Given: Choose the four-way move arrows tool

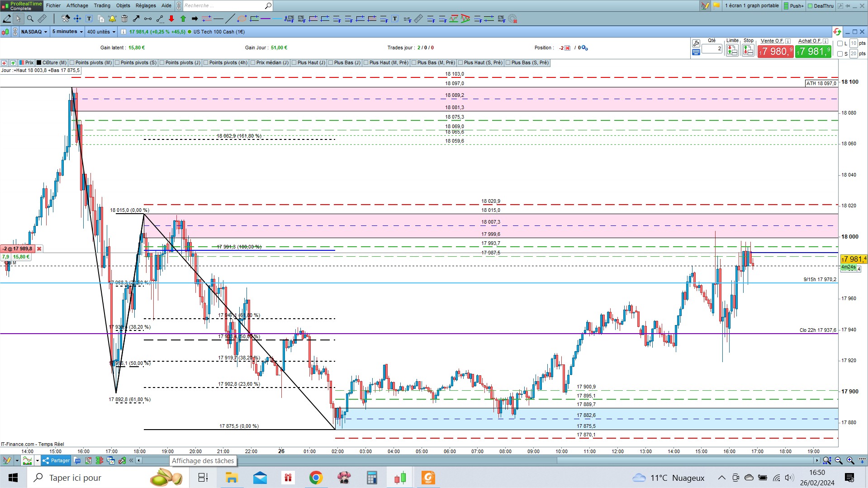Looking at the screenshot, I should coord(77,19).
